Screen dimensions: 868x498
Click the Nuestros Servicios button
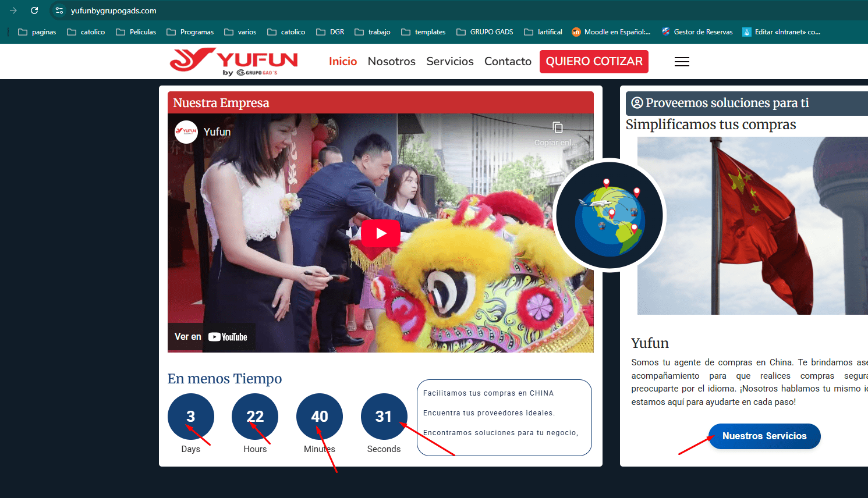764,436
